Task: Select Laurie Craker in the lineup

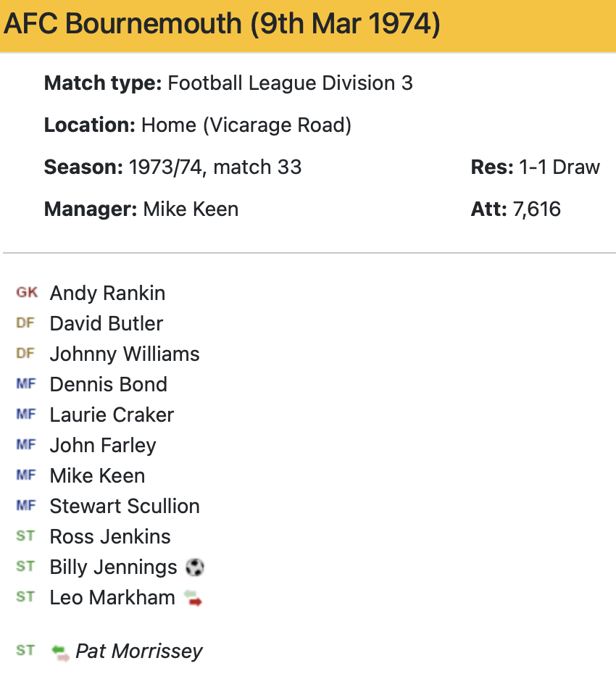Action: pos(112,415)
